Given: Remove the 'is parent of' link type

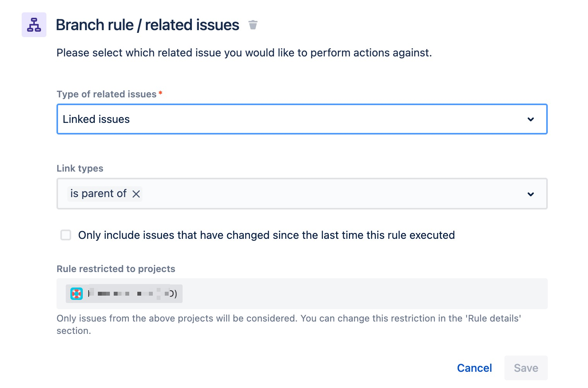Looking at the screenshot, I should pyautogui.click(x=136, y=194).
